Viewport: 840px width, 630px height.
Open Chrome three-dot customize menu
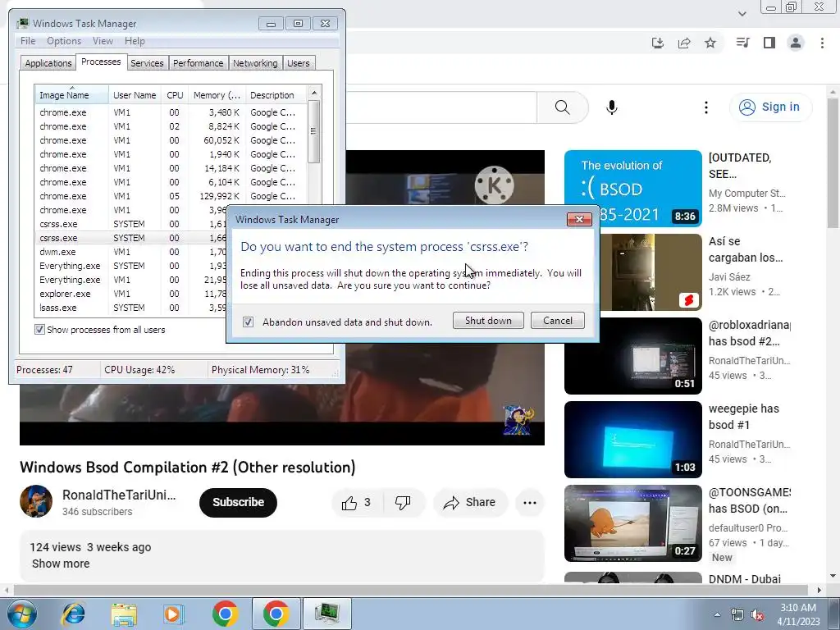pyautogui.click(x=822, y=43)
